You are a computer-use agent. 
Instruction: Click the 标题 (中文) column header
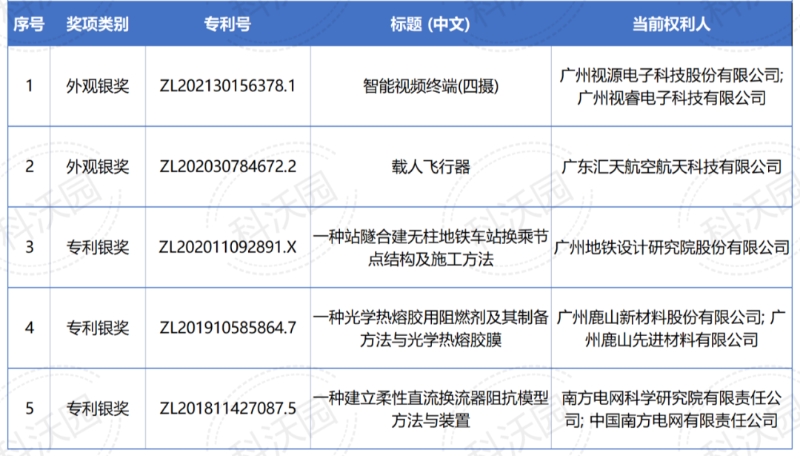[430, 24]
